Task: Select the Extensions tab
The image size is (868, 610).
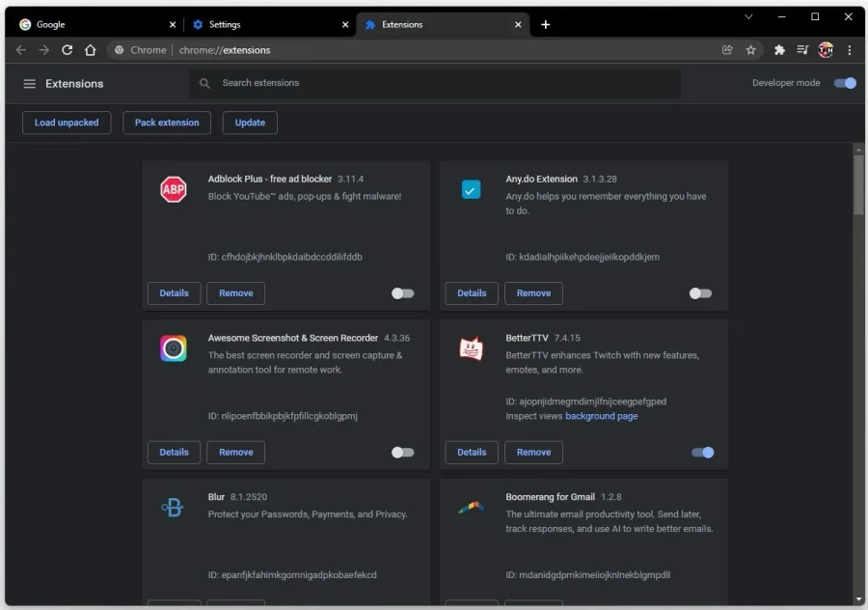Action: tap(443, 24)
